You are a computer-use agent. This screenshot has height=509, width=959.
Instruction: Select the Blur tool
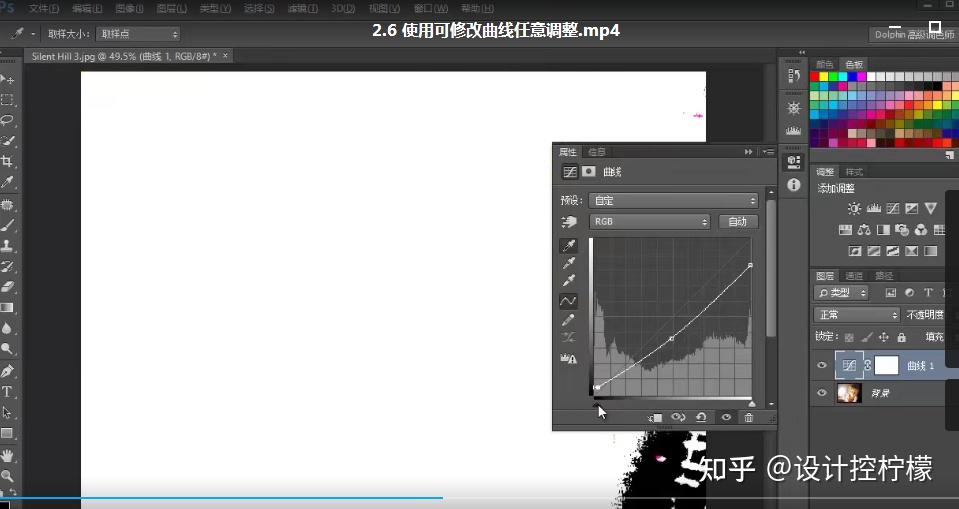[7, 328]
